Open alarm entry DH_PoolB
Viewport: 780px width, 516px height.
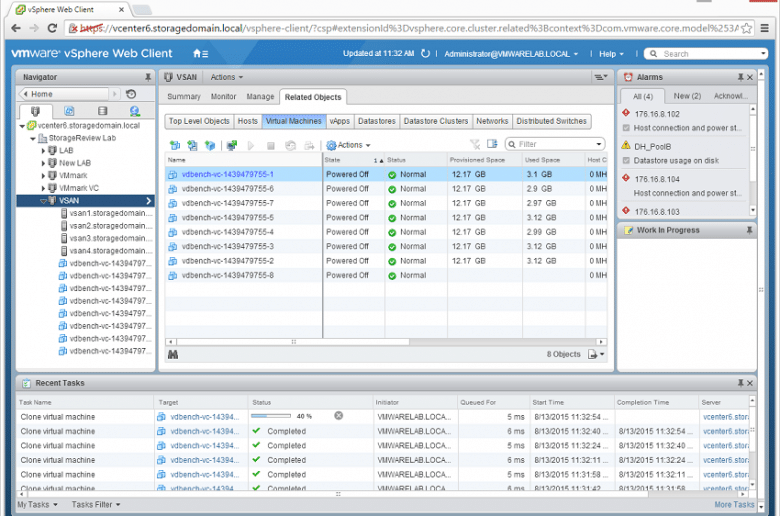652,147
